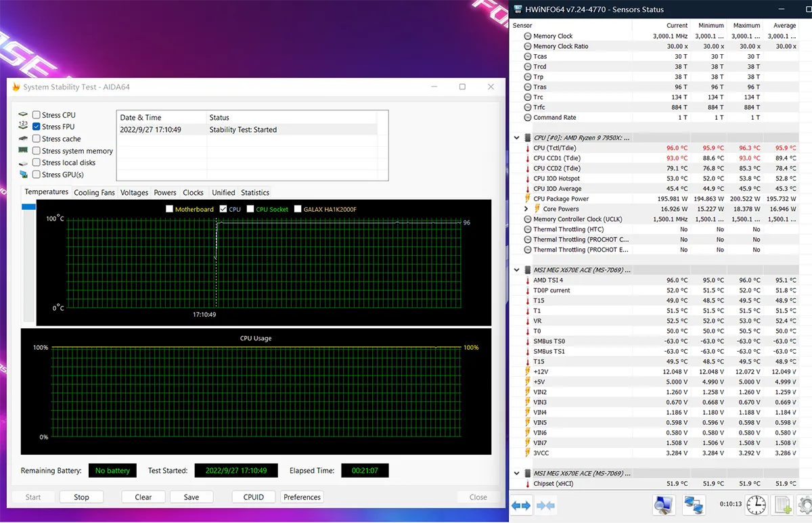This screenshot has width=812, height=523.
Task: Switch to the Powers tab
Action: coord(165,193)
